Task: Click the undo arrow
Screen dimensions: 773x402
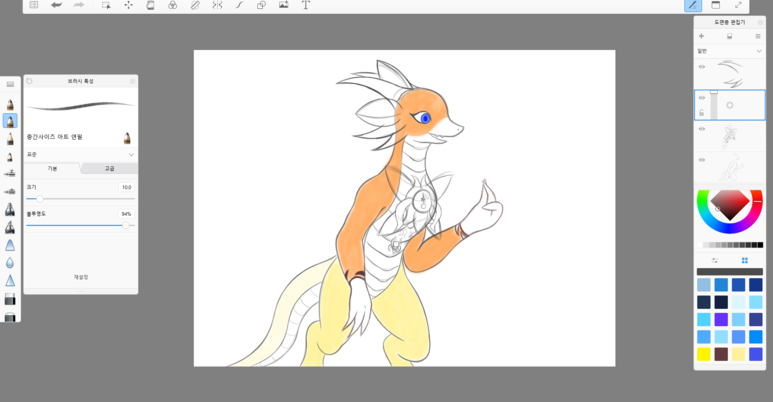Action: pos(56,5)
